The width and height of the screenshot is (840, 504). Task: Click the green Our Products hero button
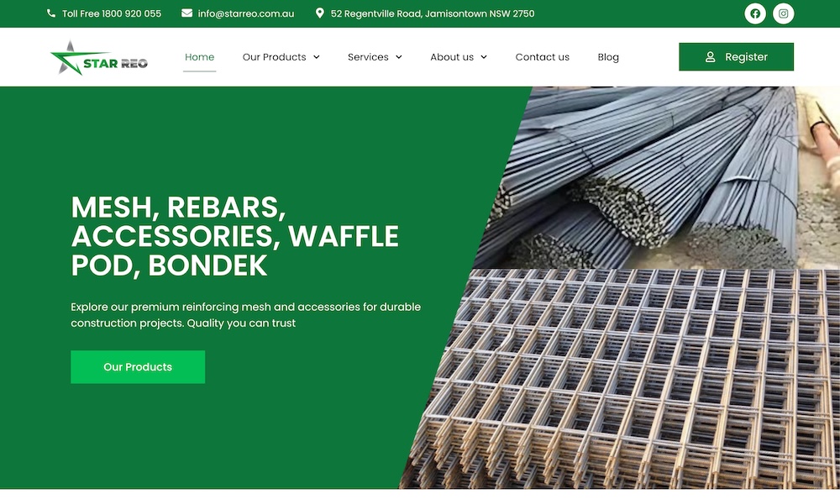pyautogui.click(x=138, y=367)
